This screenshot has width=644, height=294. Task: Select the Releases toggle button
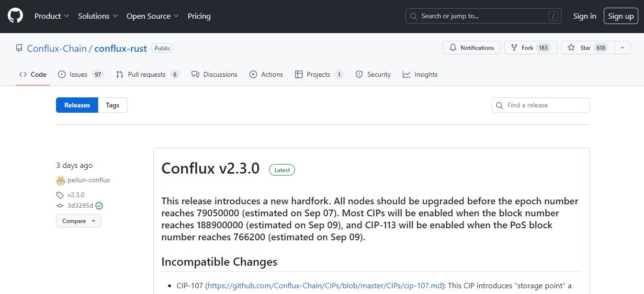[x=77, y=105]
